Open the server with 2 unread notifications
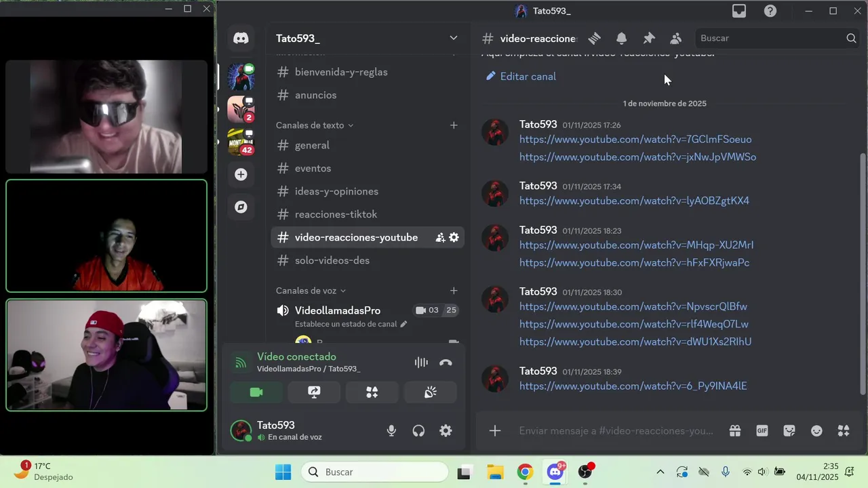 point(241,110)
